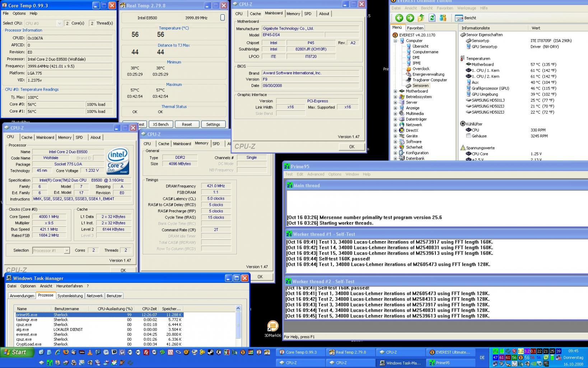Select Tragbarer Computer in EVEREST tree

point(426,80)
